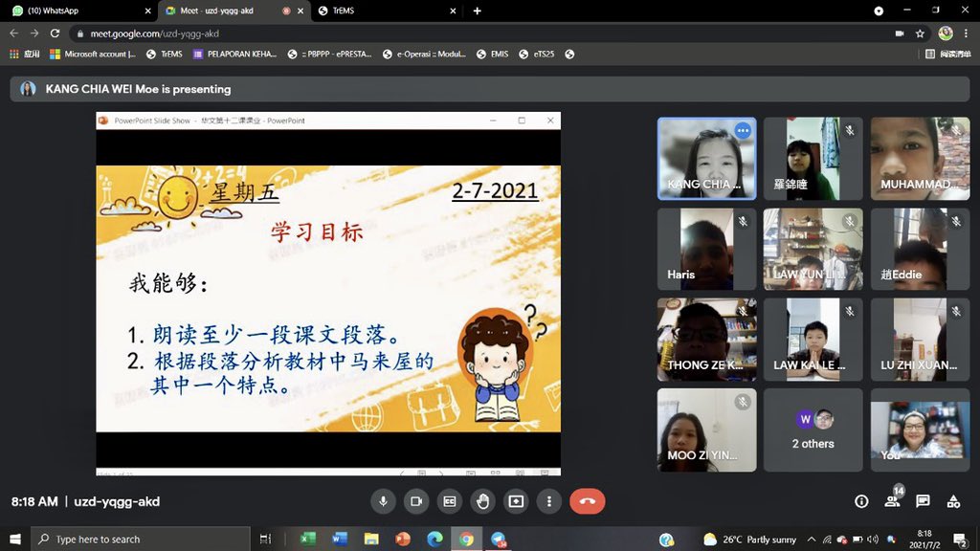This screenshot has width=980, height=551.
Task: Open meeting details info icon
Action: click(861, 501)
